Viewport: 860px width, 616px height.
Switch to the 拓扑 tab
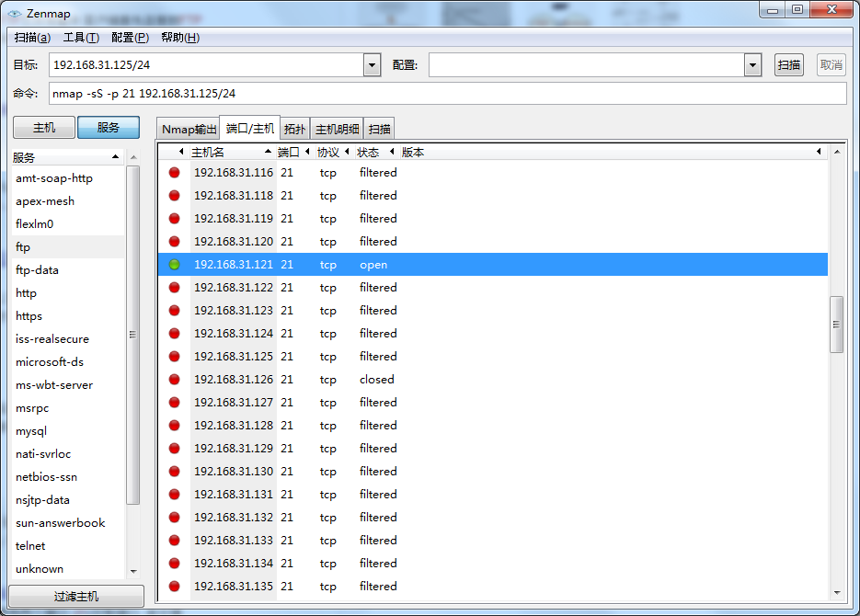click(295, 130)
